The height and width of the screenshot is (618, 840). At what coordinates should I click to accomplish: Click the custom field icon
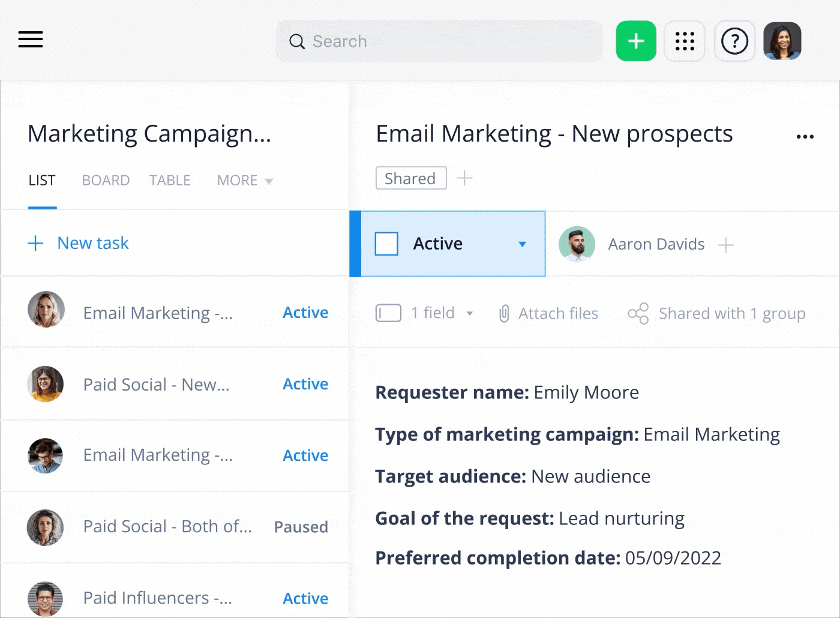pyautogui.click(x=388, y=313)
